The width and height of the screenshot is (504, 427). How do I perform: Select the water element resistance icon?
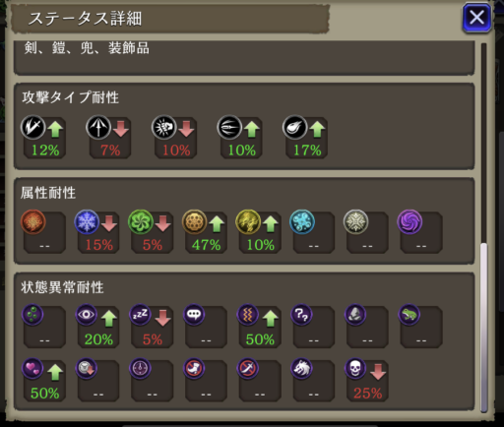click(x=302, y=222)
